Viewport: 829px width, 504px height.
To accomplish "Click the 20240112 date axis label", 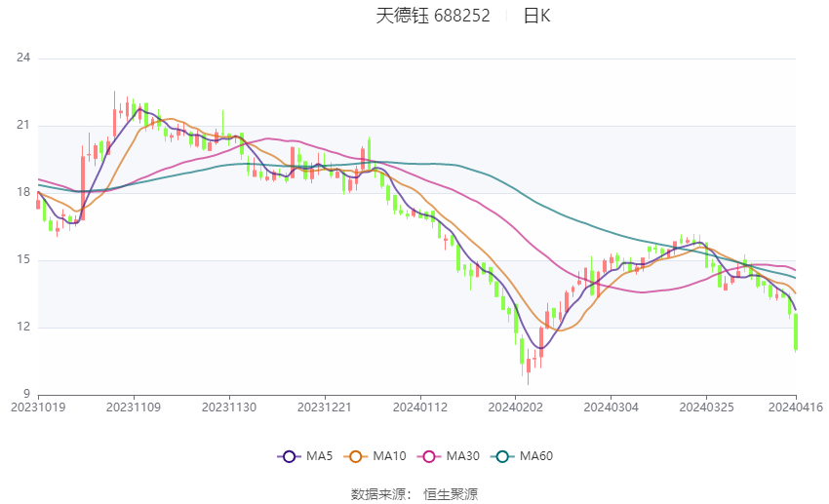I will click(420, 407).
